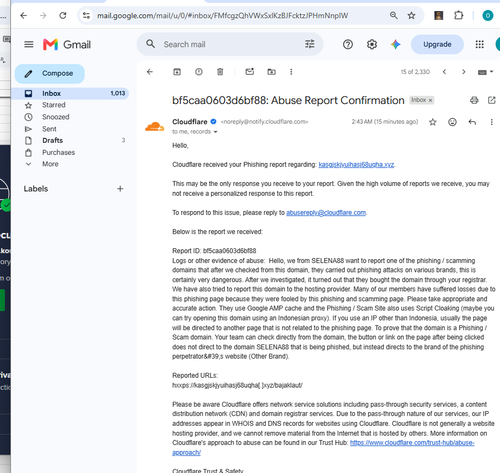Print the email conversation

tap(474, 100)
